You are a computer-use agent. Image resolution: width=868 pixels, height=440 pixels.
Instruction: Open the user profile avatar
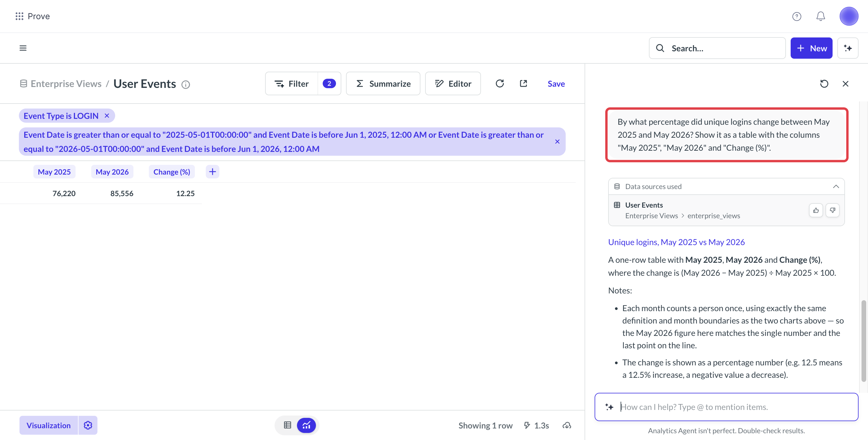(849, 16)
